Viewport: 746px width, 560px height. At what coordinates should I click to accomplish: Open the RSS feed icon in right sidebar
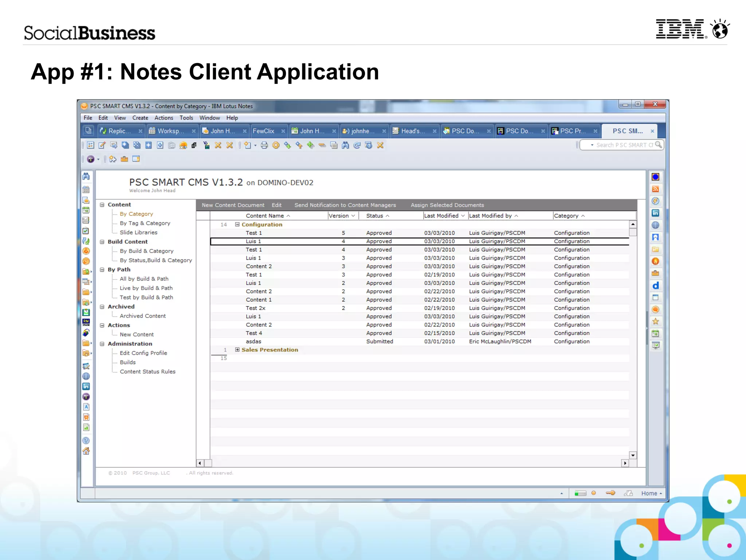[x=655, y=189]
